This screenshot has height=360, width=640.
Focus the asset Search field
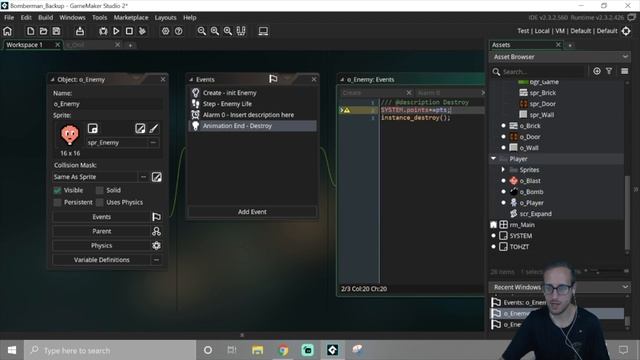coord(542,72)
